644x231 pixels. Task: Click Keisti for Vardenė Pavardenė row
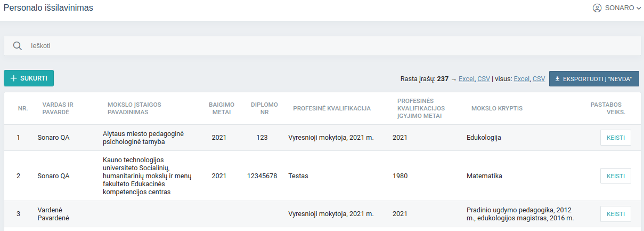[615, 214]
